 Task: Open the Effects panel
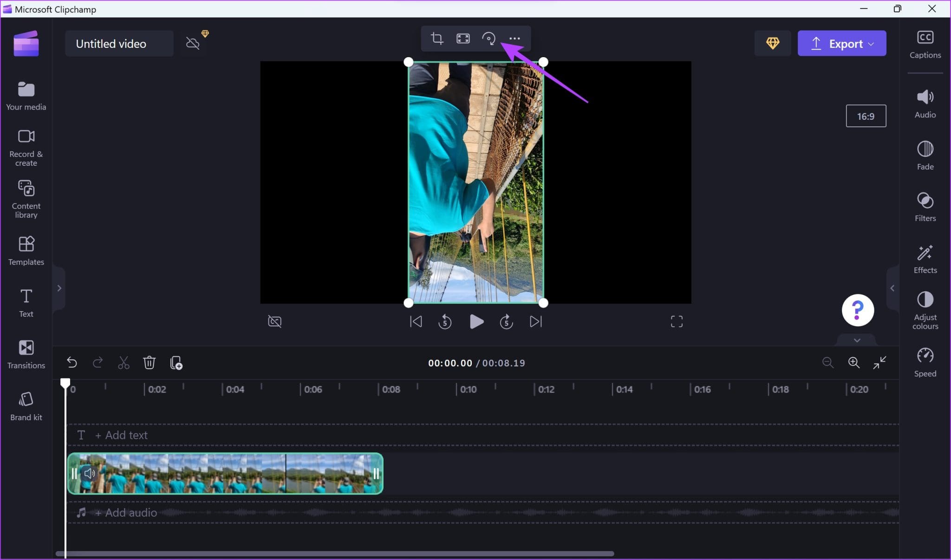point(925,259)
